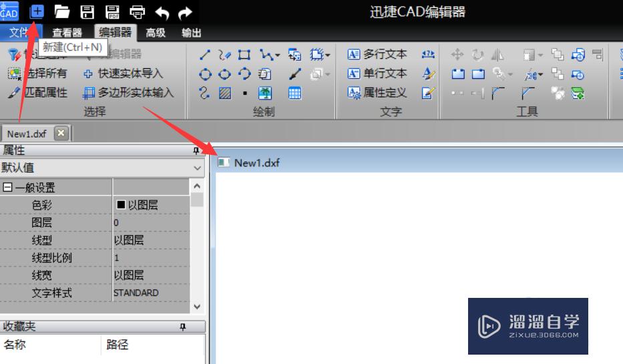The width and height of the screenshot is (623, 364).
Task: Edit the 图层 value field
Action: [x=152, y=222]
